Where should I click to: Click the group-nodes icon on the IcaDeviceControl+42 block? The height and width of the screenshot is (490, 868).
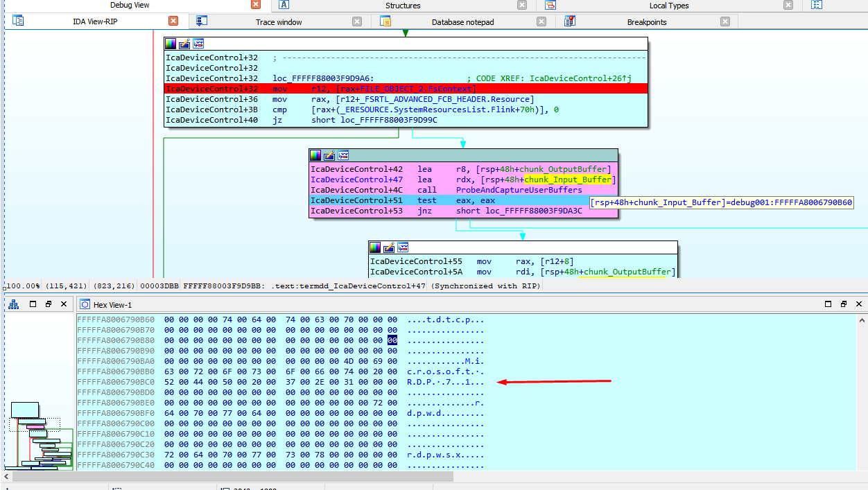(x=343, y=155)
